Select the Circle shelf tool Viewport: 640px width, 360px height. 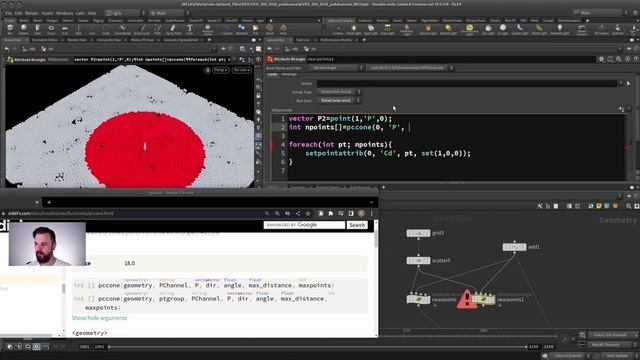pos(106,29)
